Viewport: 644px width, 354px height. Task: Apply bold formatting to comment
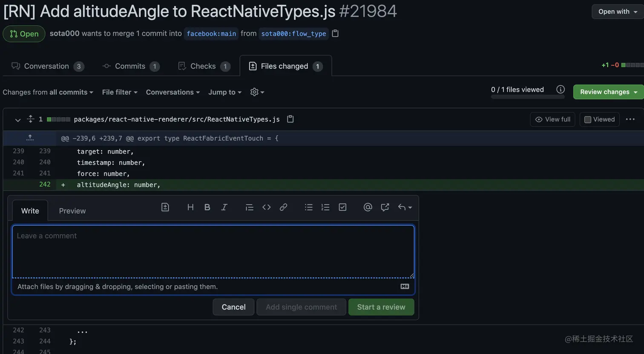tap(207, 207)
